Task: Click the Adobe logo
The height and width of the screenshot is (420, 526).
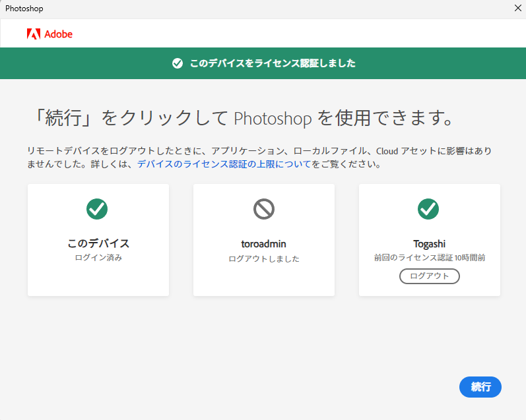Action: [49, 34]
